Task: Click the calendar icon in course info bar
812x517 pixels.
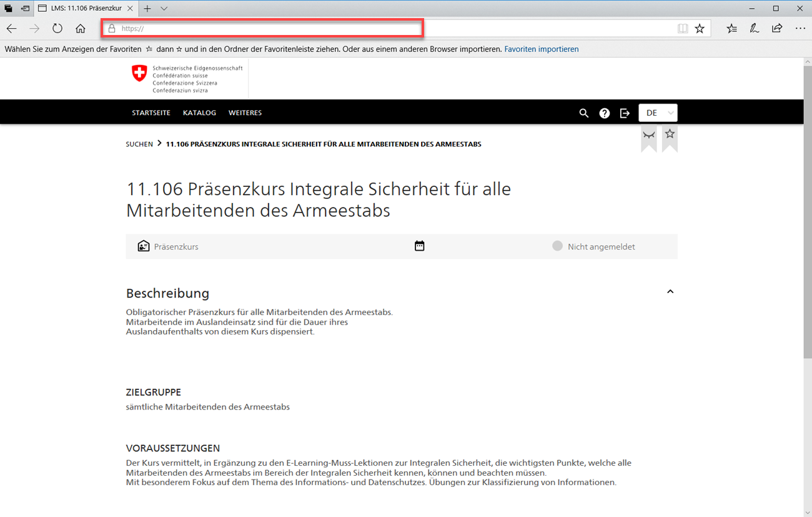Action: [x=419, y=246]
